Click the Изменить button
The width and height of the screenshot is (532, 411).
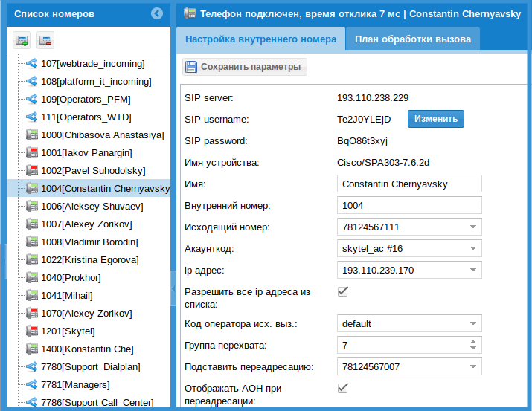coord(435,119)
